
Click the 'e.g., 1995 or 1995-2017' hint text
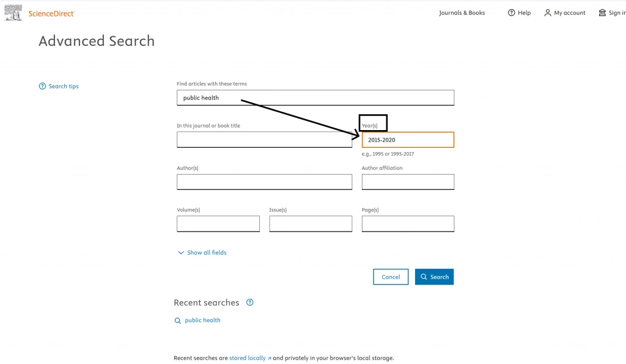(x=388, y=154)
